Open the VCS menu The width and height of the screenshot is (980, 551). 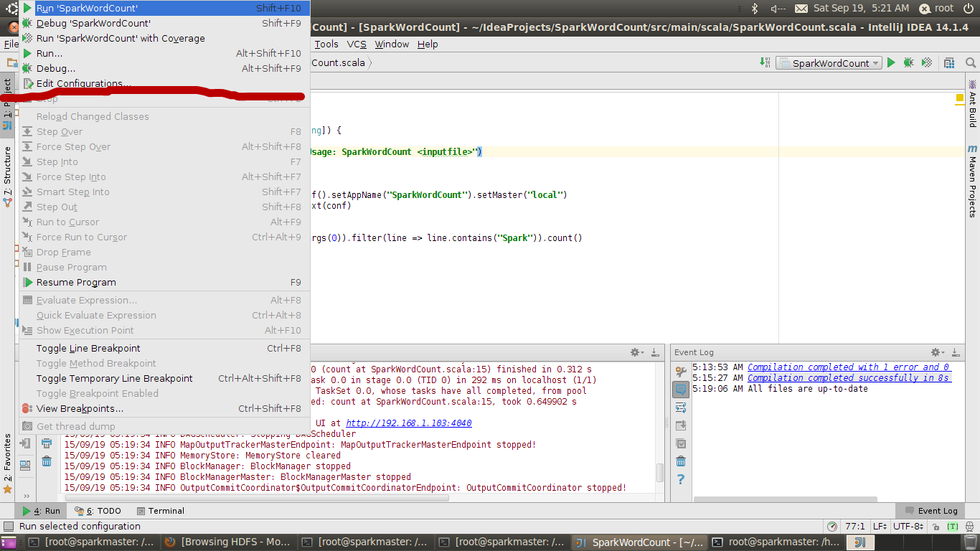357,44
